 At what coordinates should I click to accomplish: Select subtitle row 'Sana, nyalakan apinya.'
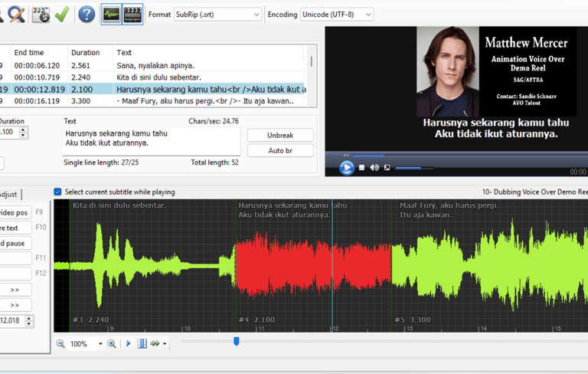pyautogui.click(x=152, y=65)
